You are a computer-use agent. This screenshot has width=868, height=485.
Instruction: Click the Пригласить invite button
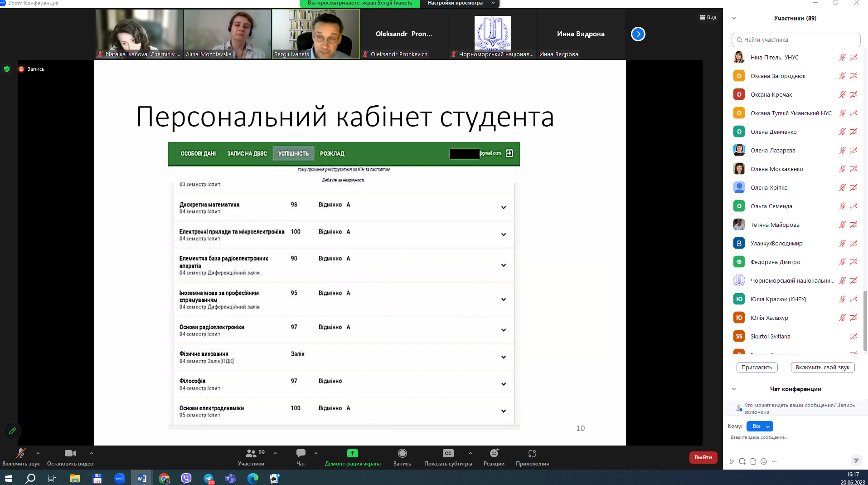[756, 367]
